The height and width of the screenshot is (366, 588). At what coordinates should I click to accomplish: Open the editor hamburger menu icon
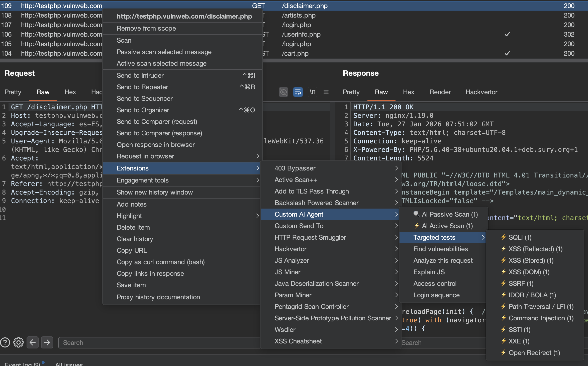pyautogui.click(x=326, y=92)
